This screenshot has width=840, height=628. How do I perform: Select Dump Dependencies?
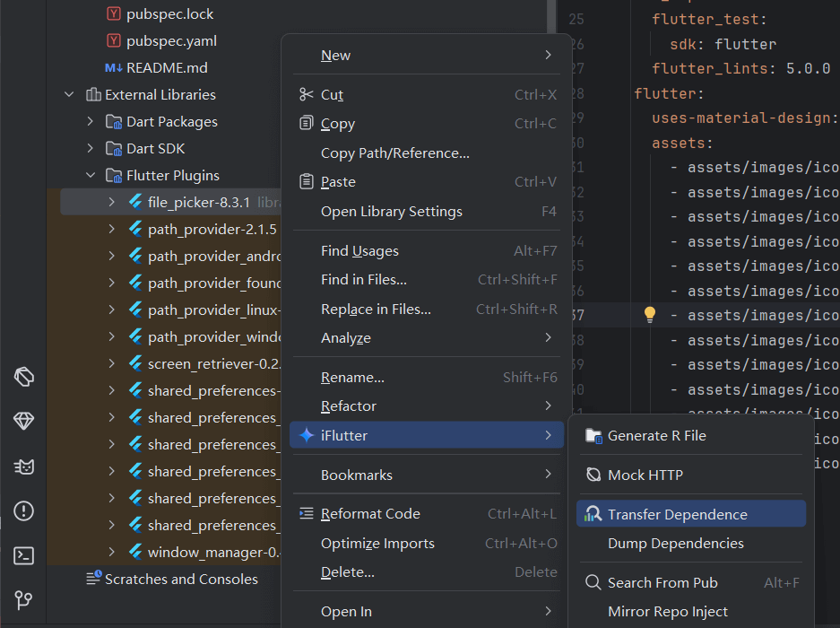pos(691,544)
